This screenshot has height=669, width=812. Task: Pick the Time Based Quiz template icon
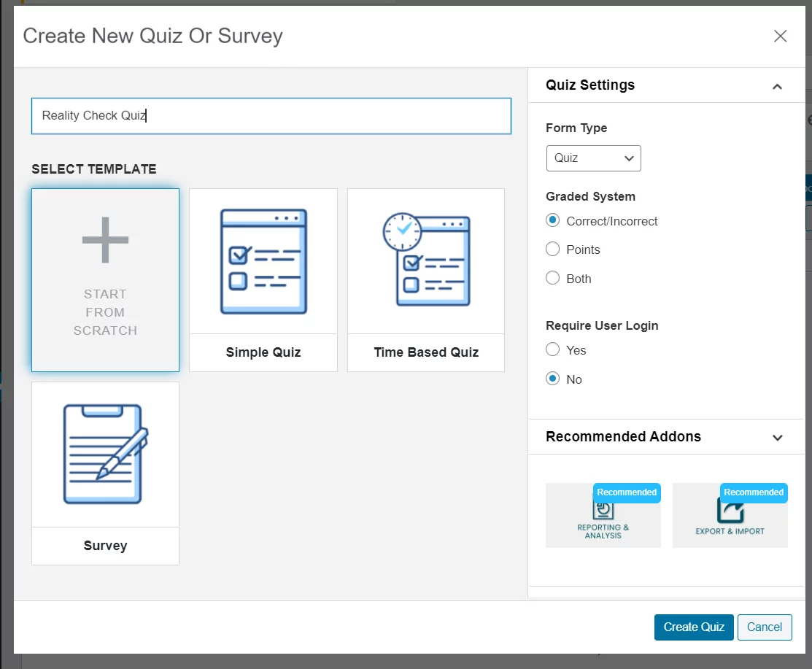click(425, 260)
